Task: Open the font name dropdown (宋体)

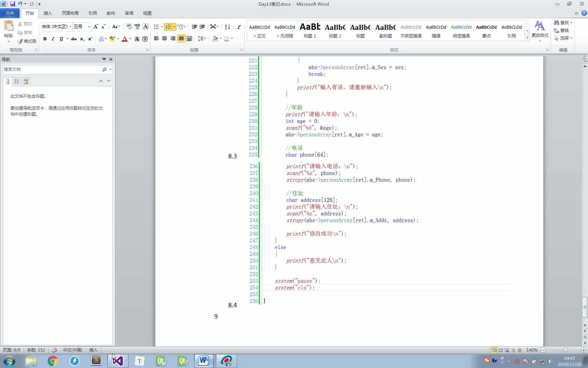Action: pos(70,27)
